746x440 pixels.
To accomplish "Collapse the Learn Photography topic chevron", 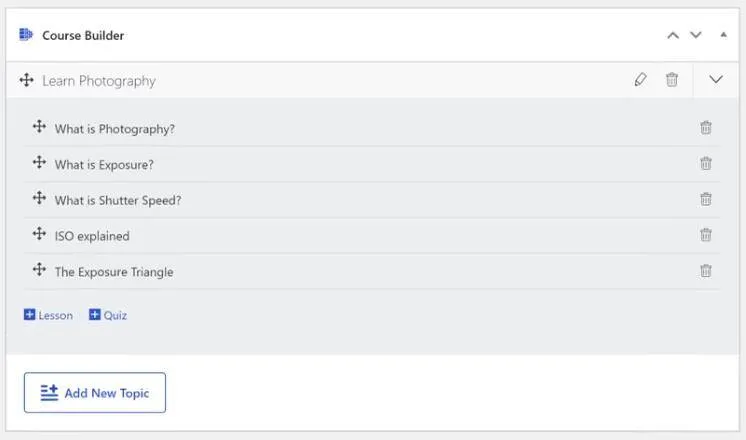I will (716, 80).
